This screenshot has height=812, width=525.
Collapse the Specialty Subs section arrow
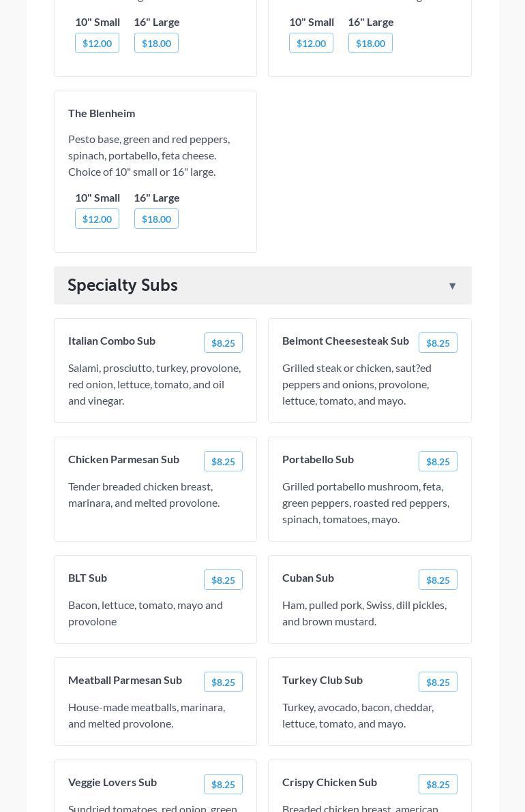(452, 286)
